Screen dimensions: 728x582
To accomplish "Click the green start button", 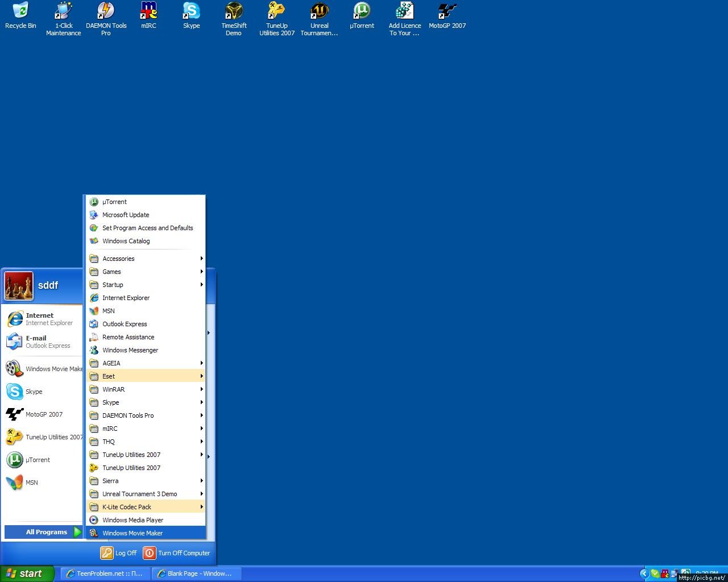I will click(27, 573).
